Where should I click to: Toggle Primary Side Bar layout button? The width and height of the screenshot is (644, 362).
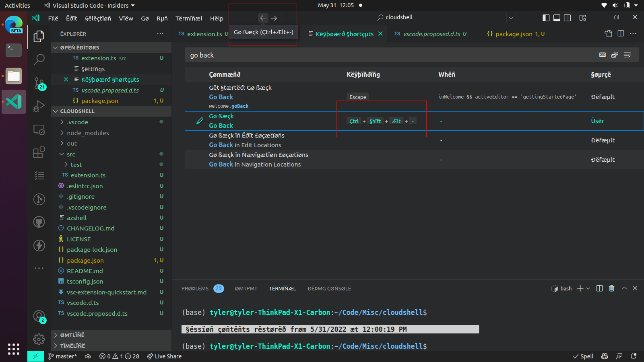pyautogui.click(x=546, y=18)
